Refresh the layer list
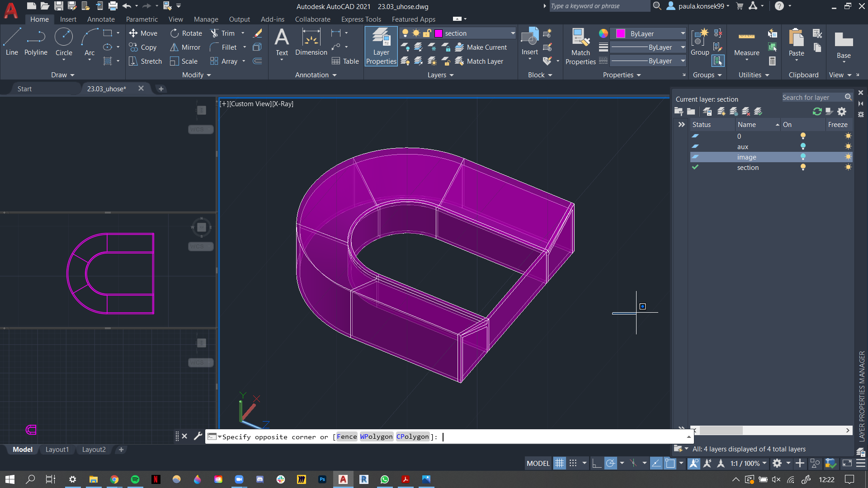This screenshot has height=488, width=868. click(x=817, y=111)
